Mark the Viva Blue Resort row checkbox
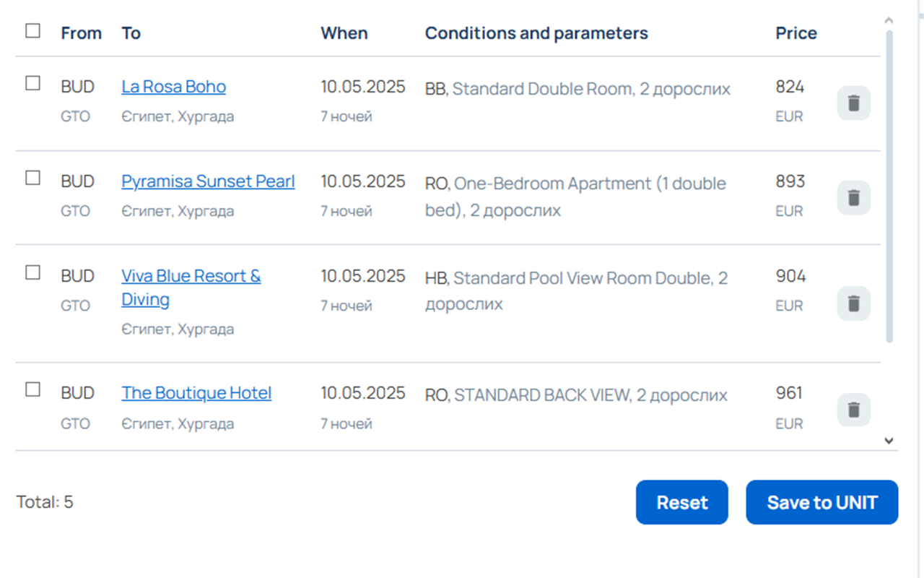This screenshot has width=924, height=578. tap(32, 272)
